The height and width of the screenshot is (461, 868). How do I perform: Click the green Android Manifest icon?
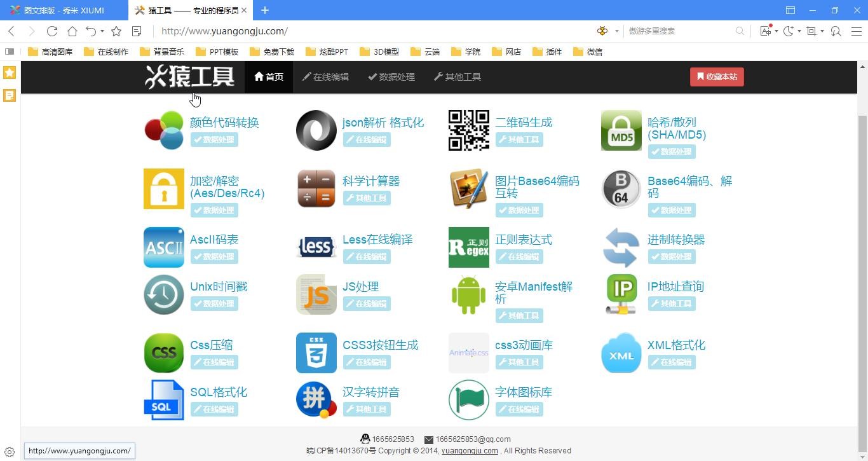(468, 294)
